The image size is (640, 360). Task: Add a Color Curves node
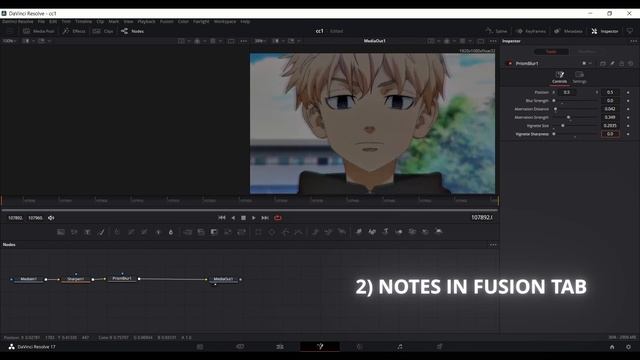click(131, 232)
